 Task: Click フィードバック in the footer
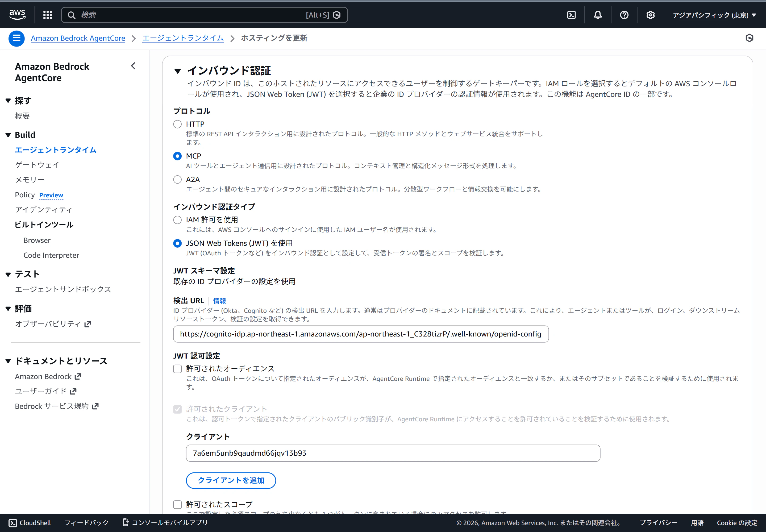pos(87,522)
